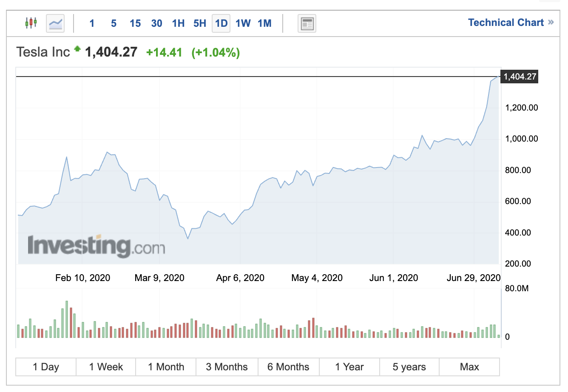Image resolution: width=568 pixels, height=392 pixels.
Task: Select the 30 minute interval
Action: (x=157, y=23)
